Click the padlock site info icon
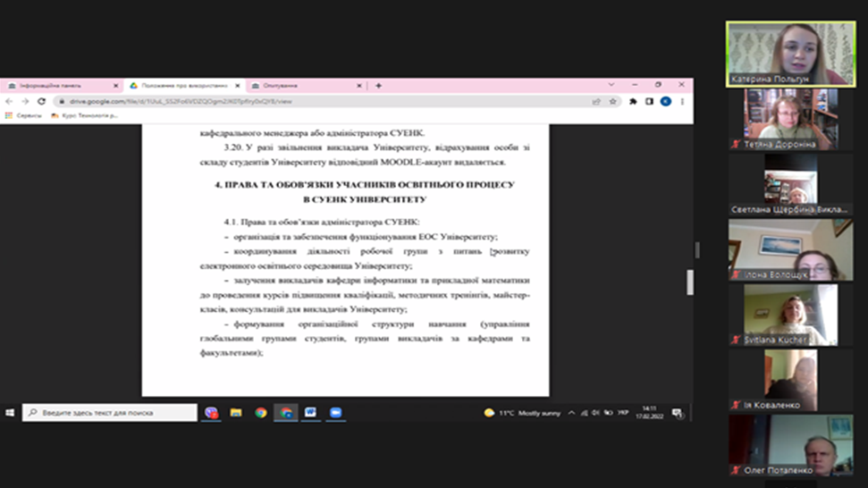Image resolution: width=868 pixels, height=488 pixels. 62,101
